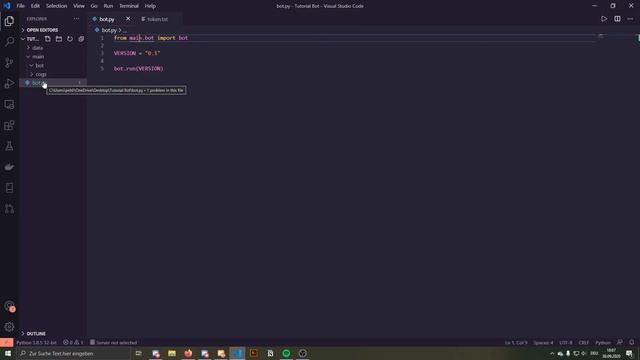Open the Terminal menu
This screenshot has height=360, width=640.
129,6
